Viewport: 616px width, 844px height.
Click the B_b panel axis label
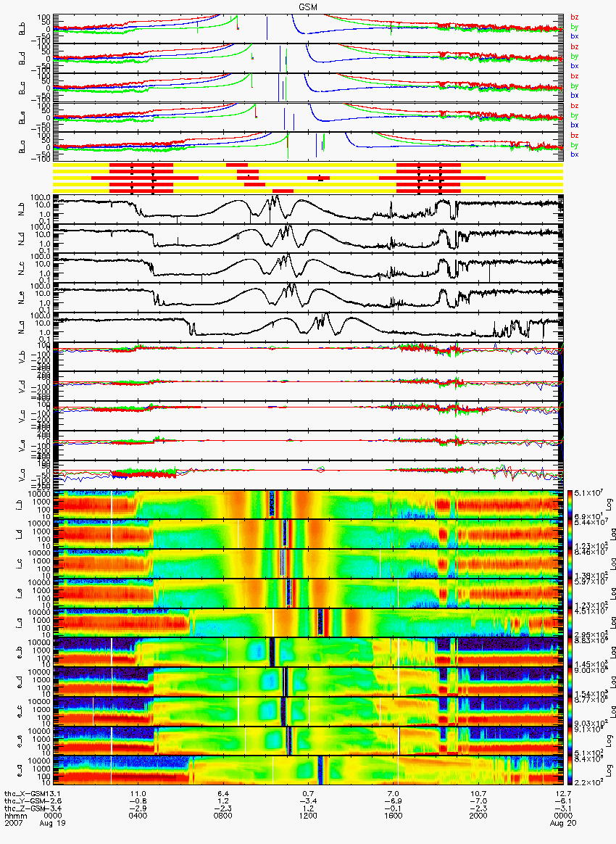22,29
